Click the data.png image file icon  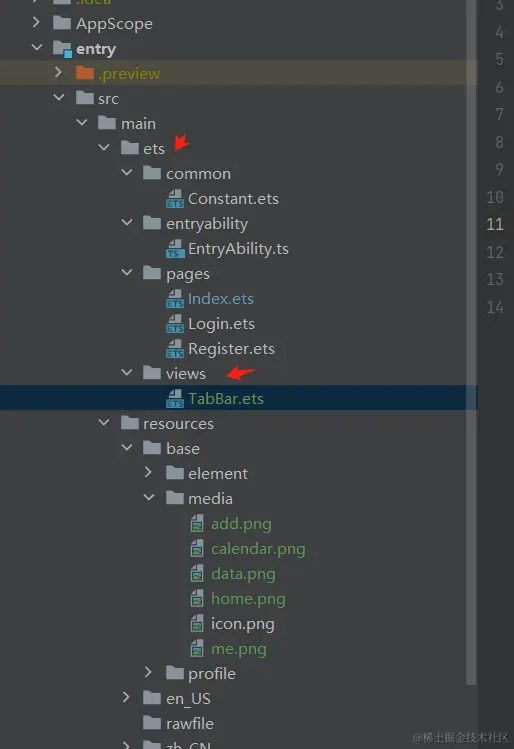click(197, 573)
